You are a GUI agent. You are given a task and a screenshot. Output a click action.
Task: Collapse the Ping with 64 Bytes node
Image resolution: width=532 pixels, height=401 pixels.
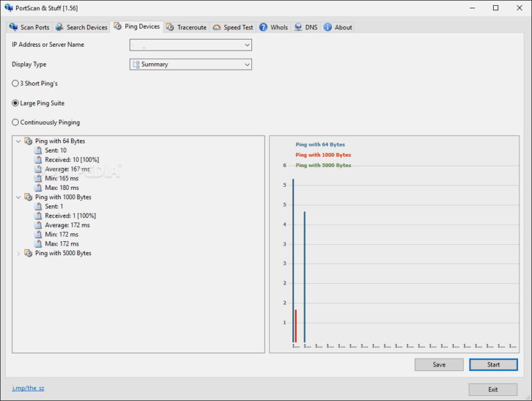point(19,141)
